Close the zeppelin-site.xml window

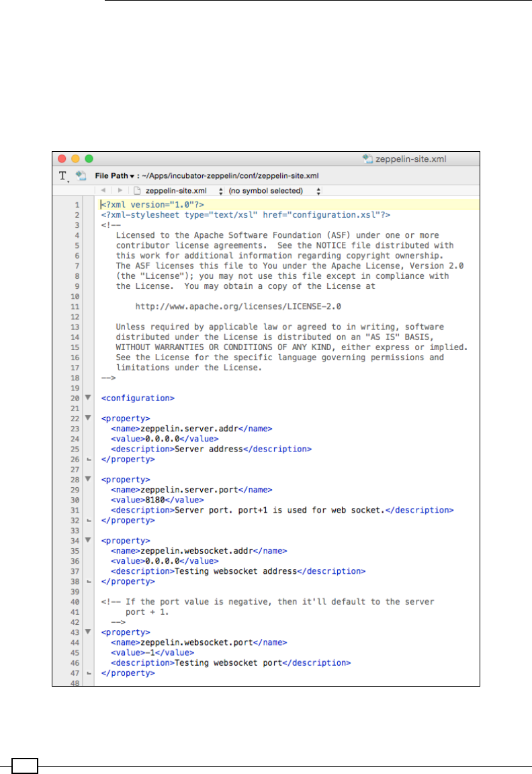pos(62,159)
